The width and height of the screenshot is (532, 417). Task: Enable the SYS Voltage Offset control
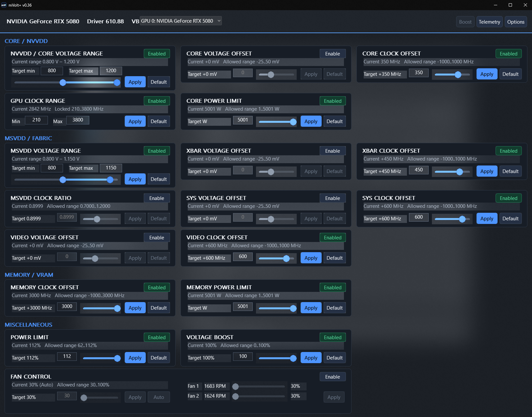[332, 198]
